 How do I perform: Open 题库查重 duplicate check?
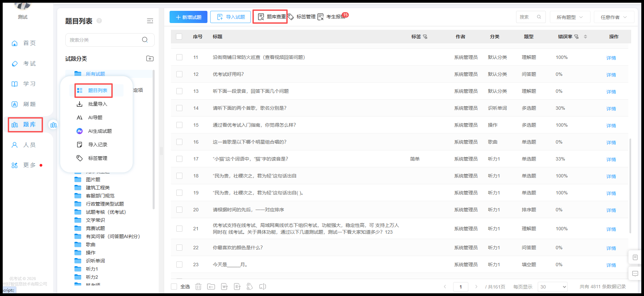pyautogui.click(x=272, y=17)
